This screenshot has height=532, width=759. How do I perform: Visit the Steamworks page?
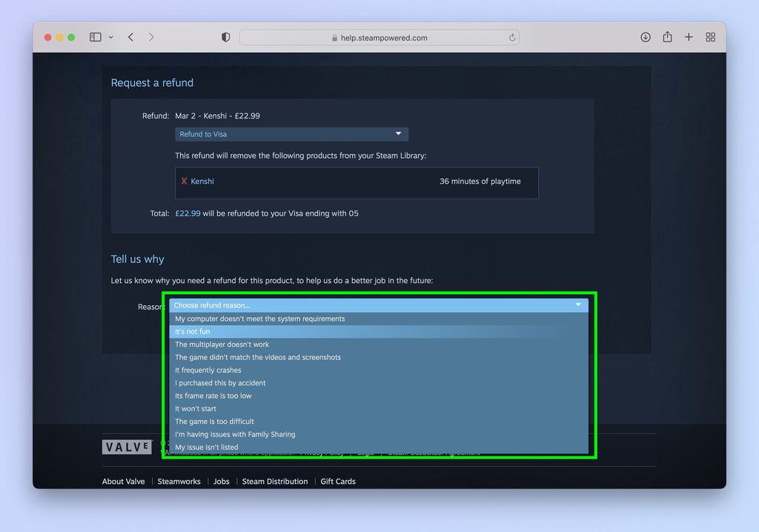(179, 481)
